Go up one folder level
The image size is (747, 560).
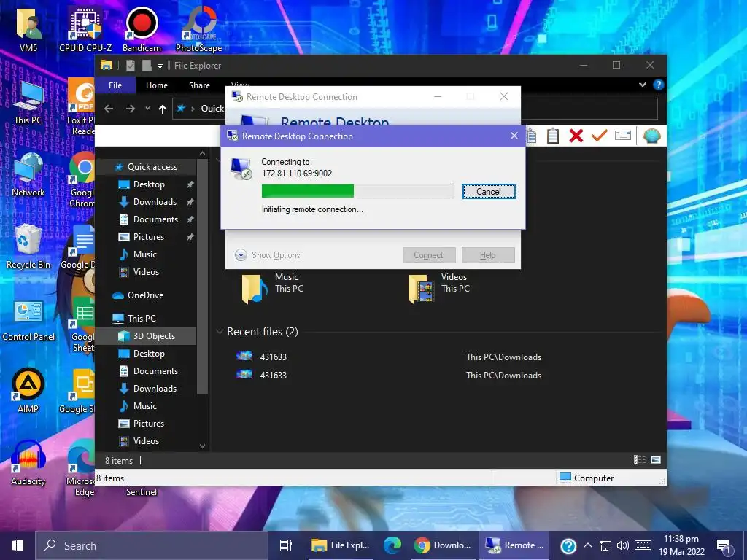[163, 109]
